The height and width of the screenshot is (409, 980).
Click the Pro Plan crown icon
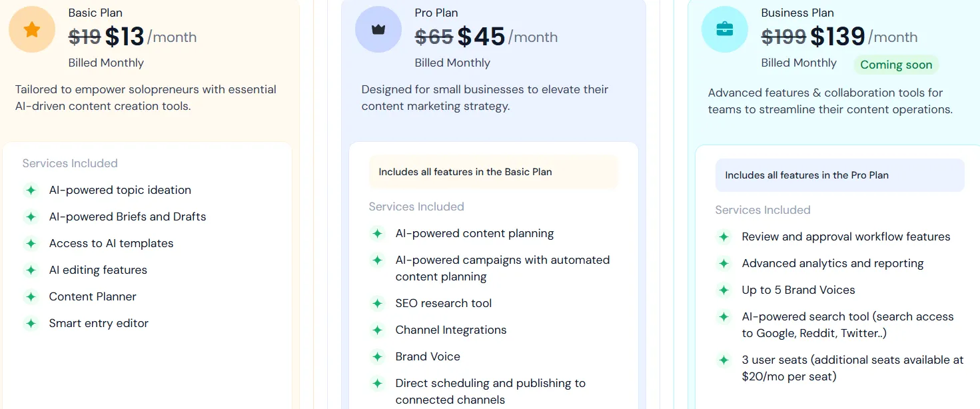(378, 29)
